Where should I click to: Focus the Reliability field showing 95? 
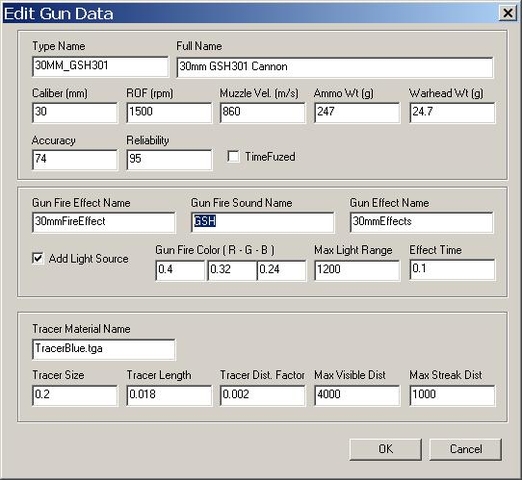(x=169, y=160)
